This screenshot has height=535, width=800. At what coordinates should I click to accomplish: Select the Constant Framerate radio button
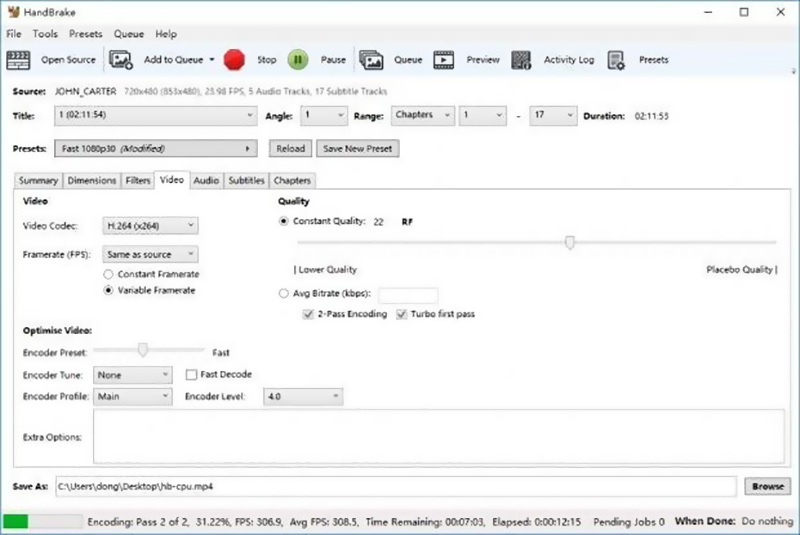pyautogui.click(x=109, y=274)
